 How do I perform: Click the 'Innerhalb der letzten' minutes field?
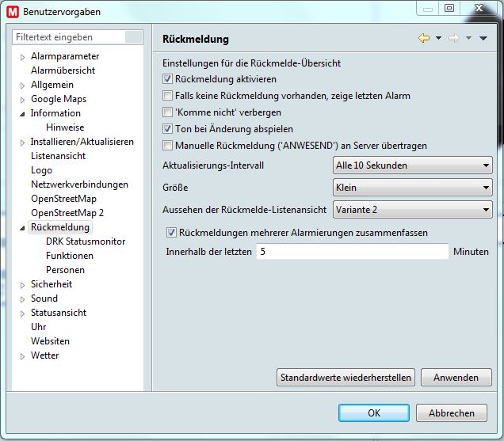(352, 251)
